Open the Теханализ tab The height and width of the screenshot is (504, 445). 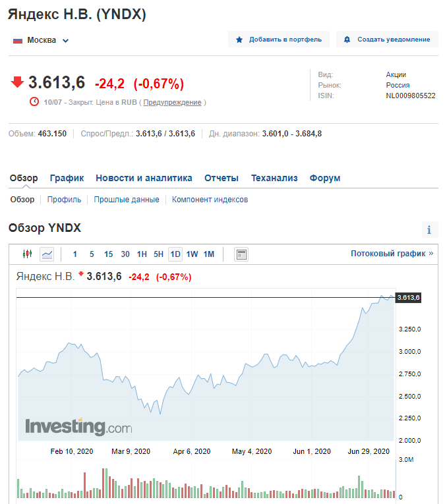tap(274, 178)
